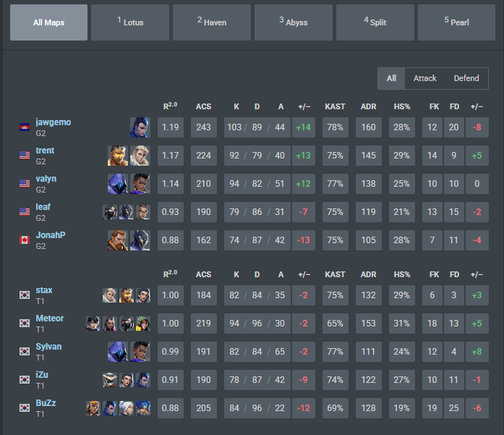This screenshot has width=504, height=435.
Task: Open jawgemo's player profile link
Action: pos(54,122)
